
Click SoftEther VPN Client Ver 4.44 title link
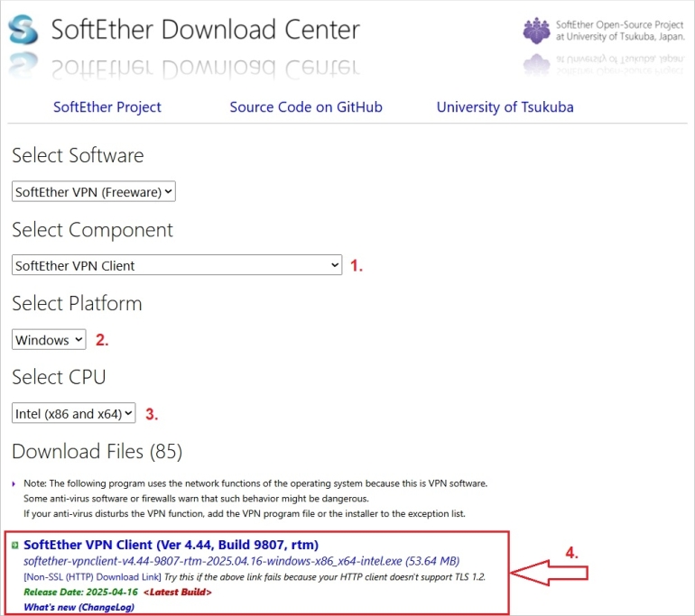coord(171,545)
